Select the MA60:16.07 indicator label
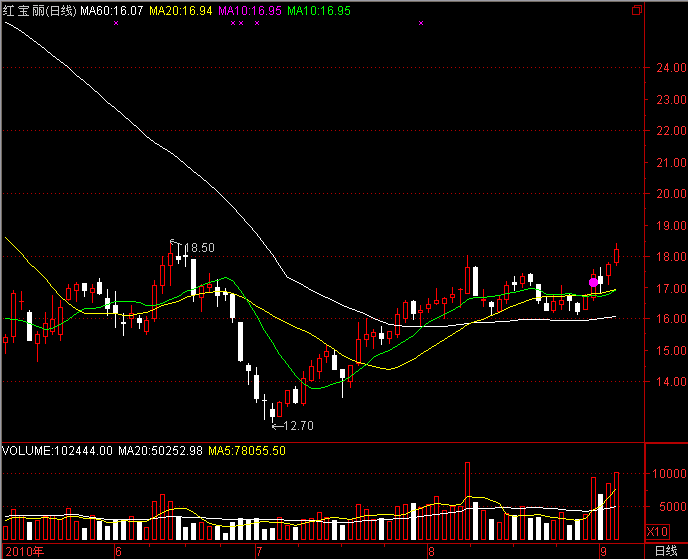The width and height of the screenshot is (688, 559). tap(112, 11)
